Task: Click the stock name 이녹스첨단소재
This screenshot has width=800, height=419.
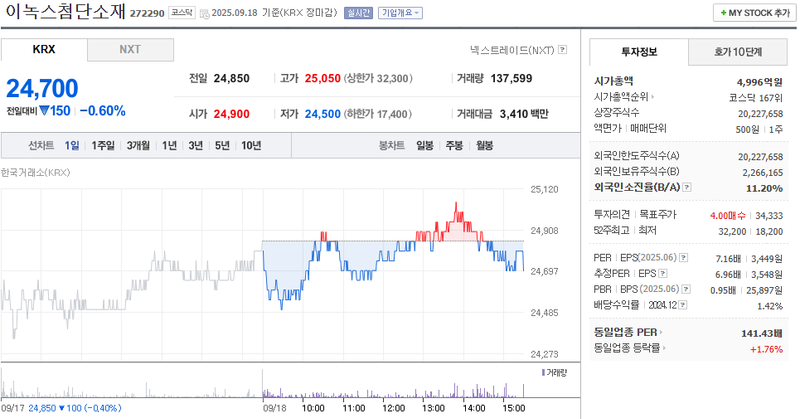Action: tap(65, 12)
